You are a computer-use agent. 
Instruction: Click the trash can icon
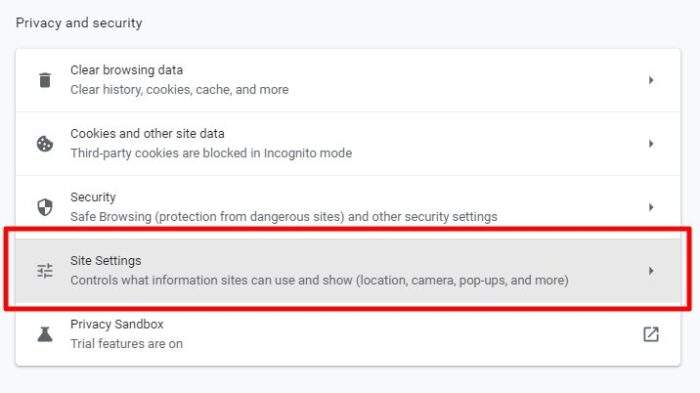[x=45, y=80]
